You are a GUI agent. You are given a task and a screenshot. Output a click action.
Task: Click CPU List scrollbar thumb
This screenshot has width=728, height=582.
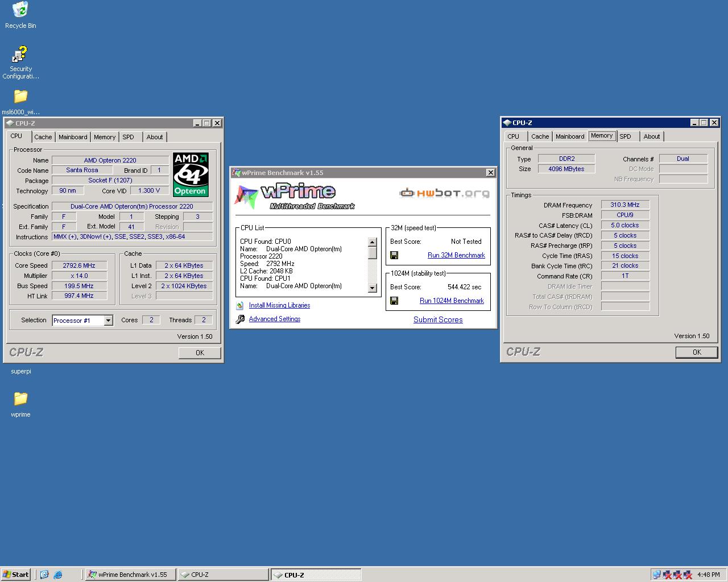coord(373,252)
